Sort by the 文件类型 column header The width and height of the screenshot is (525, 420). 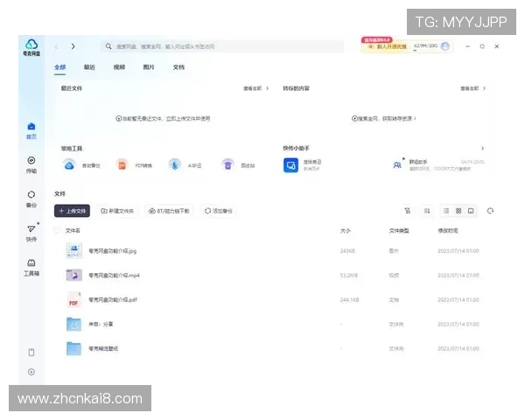point(399,230)
